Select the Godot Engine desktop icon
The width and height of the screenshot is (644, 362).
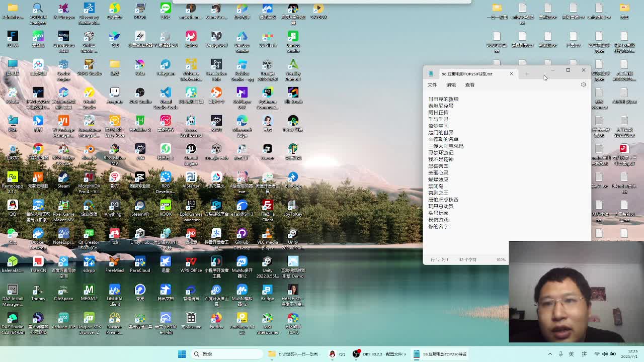tap(63, 70)
